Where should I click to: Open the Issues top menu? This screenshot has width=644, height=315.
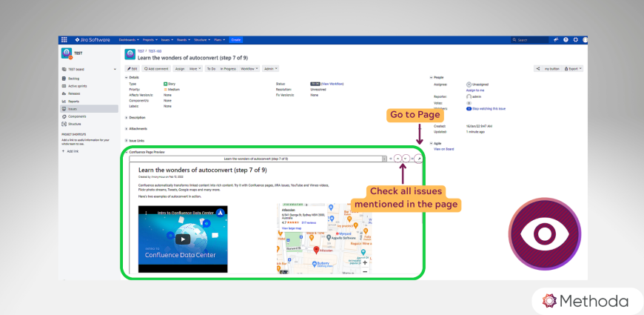[x=167, y=40]
